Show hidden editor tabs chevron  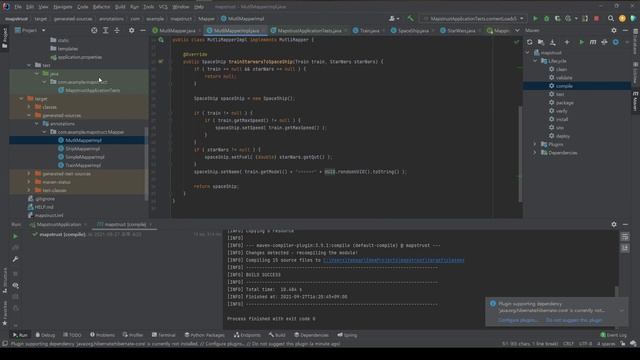click(517, 30)
